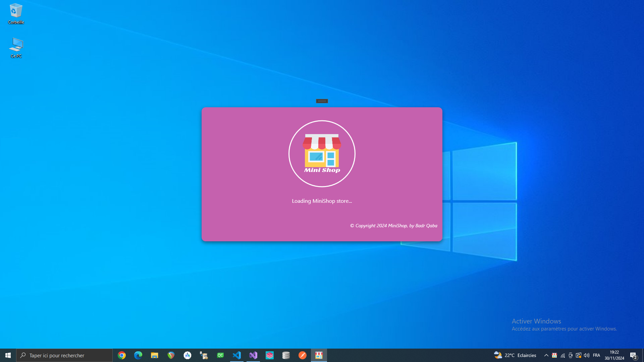
Task: Open the QC app from the taskbar
Action: [x=220, y=355]
